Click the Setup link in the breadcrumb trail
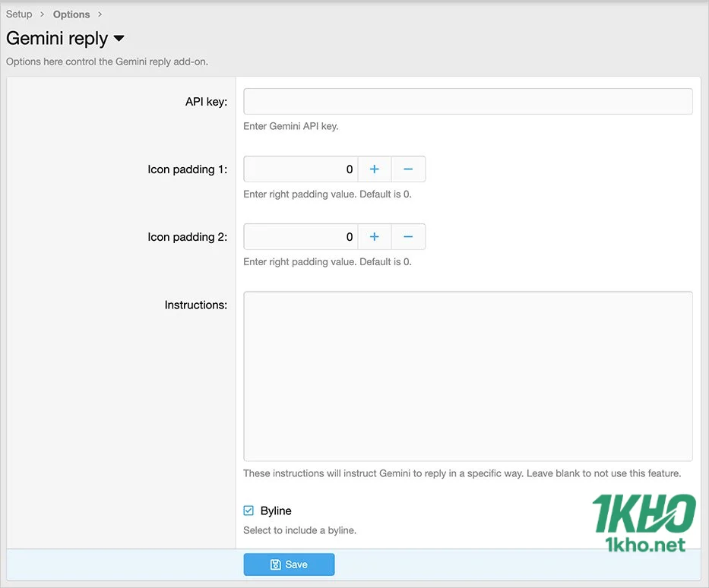Image resolution: width=709 pixels, height=588 pixels. click(19, 14)
